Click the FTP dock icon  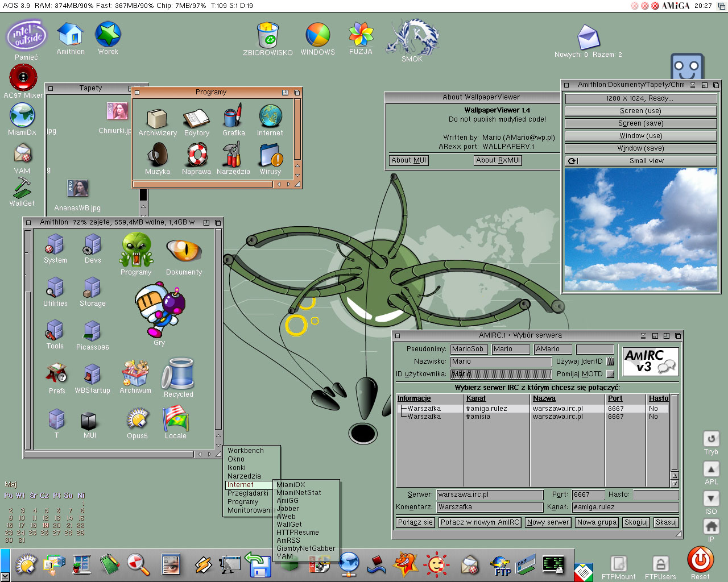[x=500, y=566]
